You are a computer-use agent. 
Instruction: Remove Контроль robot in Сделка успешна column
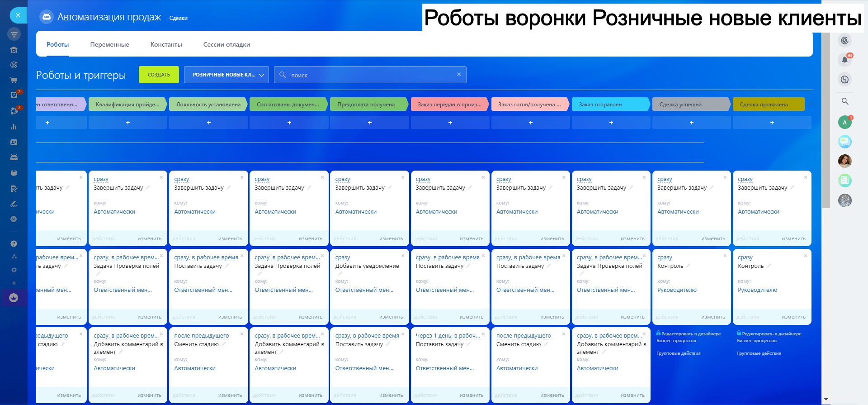coord(725,256)
